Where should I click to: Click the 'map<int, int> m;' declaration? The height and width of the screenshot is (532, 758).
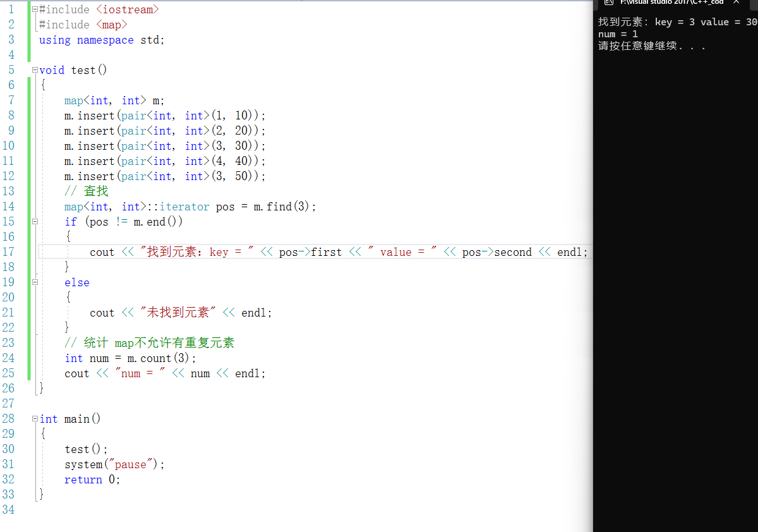pyautogui.click(x=114, y=100)
